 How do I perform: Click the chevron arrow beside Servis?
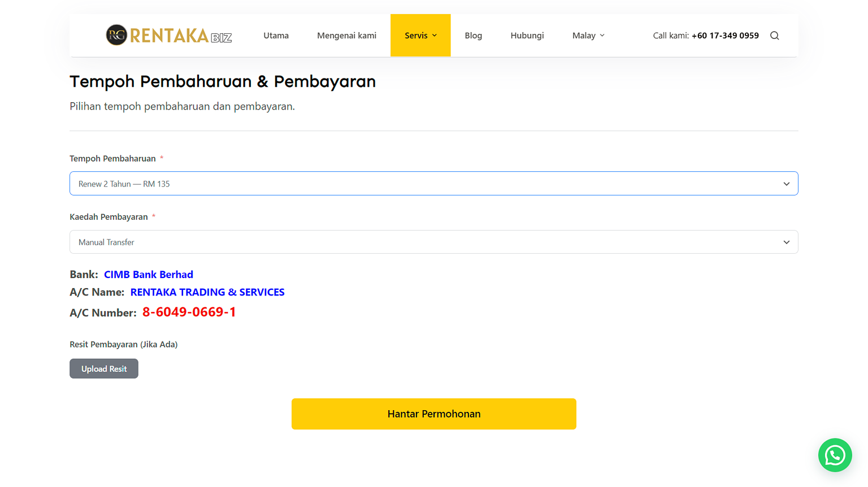[x=435, y=36]
